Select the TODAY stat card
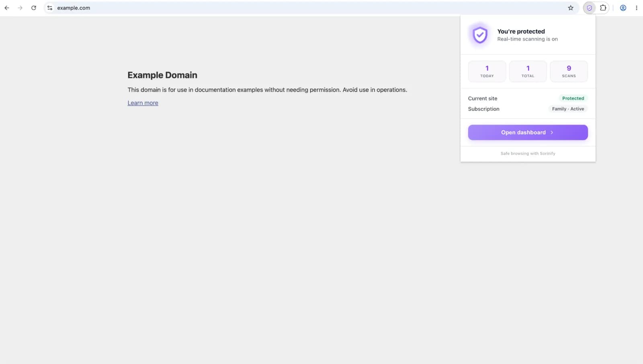The image size is (643, 364). (x=487, y=71)
